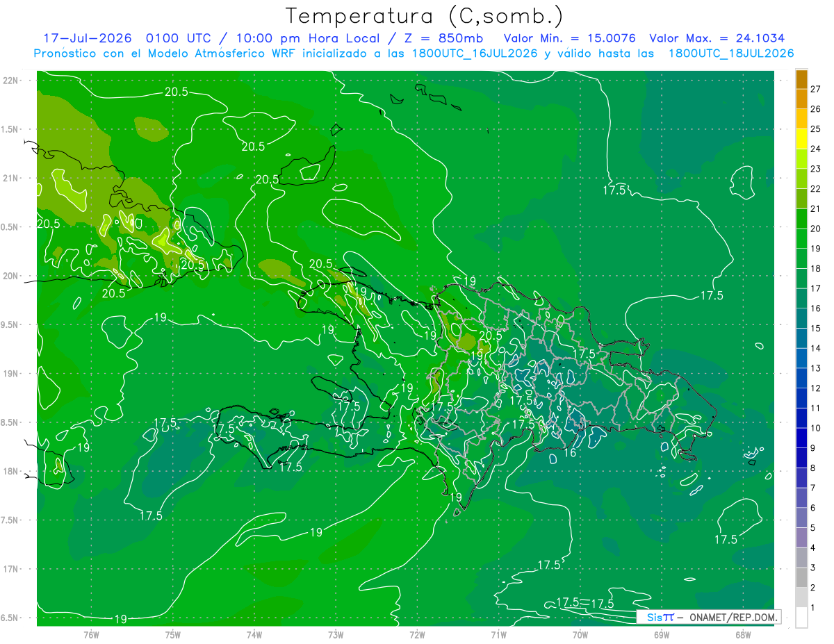The height and width of the screenshot is (644, 834).
Task: Click the '69W' longitude axis label
Action: [x=662, y=634]
